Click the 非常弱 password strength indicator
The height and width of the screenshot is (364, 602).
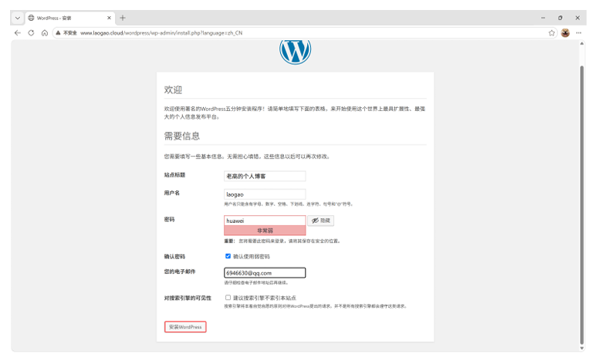pos(265,231)
